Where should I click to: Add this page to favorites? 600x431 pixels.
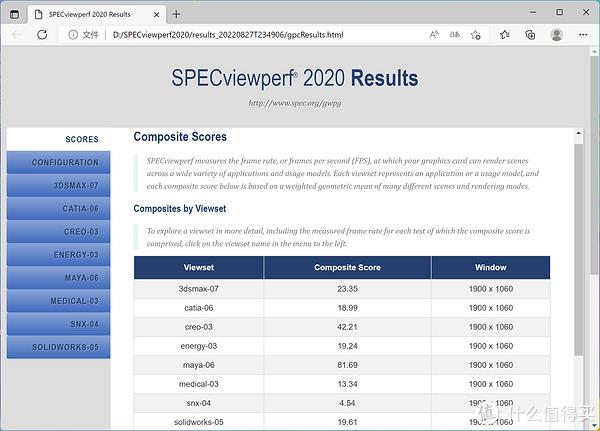point(476,35)
